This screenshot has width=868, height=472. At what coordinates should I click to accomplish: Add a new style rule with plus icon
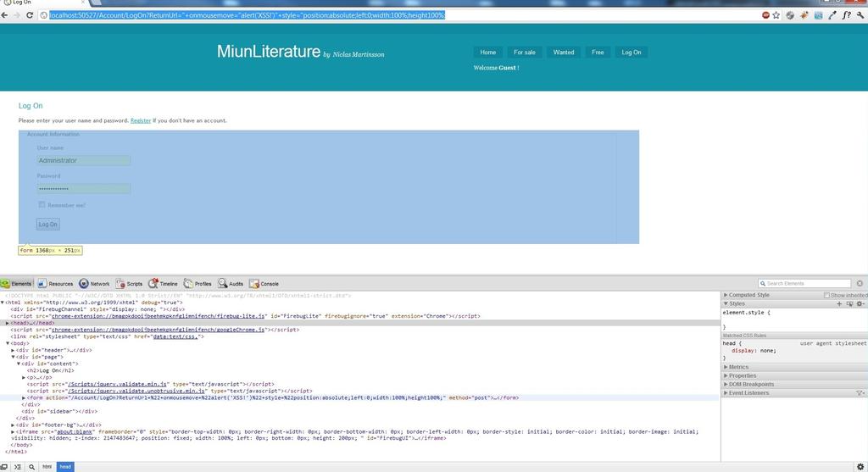tap(839, 303)
